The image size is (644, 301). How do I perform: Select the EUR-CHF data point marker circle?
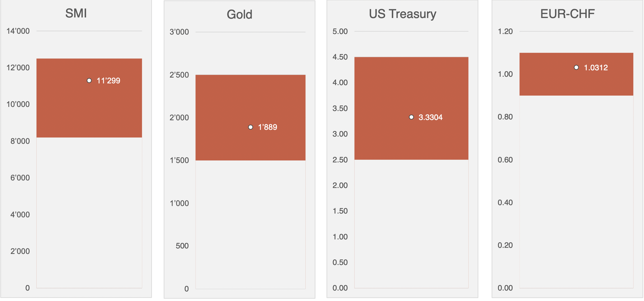(x=576, y=67)
